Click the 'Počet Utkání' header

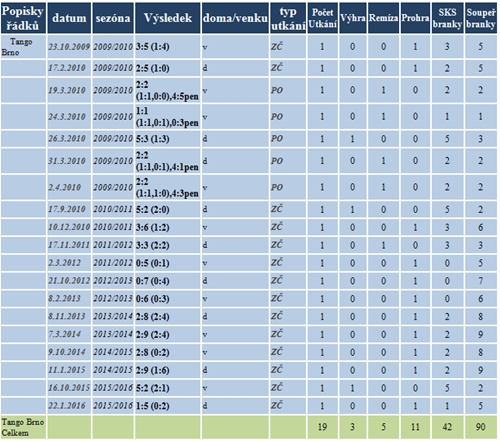pyautogui.click(x=322, y=18)
